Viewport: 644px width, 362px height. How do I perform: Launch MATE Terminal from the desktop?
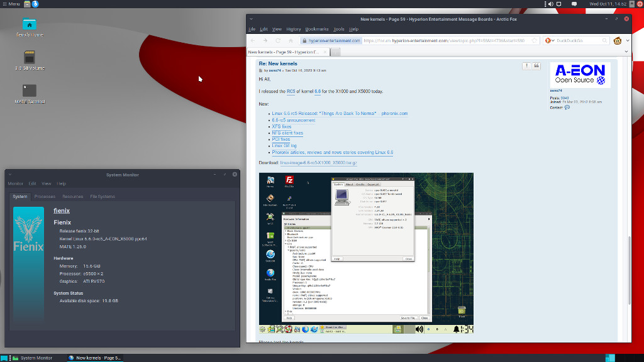[x=30, y=94]
